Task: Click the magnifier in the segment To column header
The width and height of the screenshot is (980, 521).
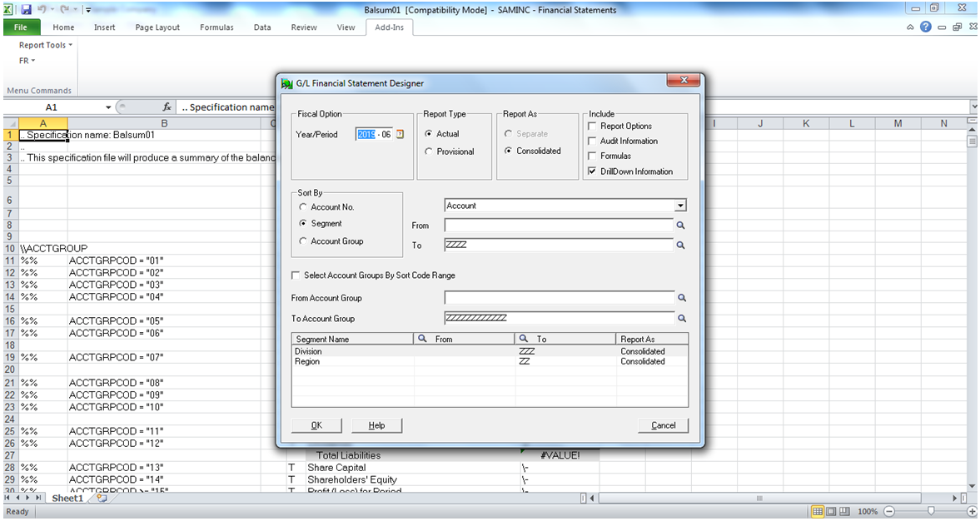Action: point(524,339)
